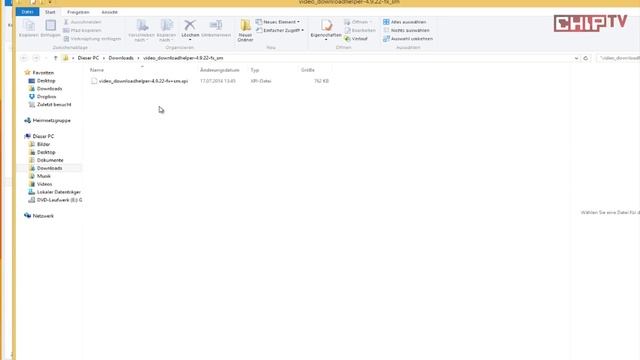Select Netzwerk in the navigation pane

pyautogui.click(x=43, y=216)
